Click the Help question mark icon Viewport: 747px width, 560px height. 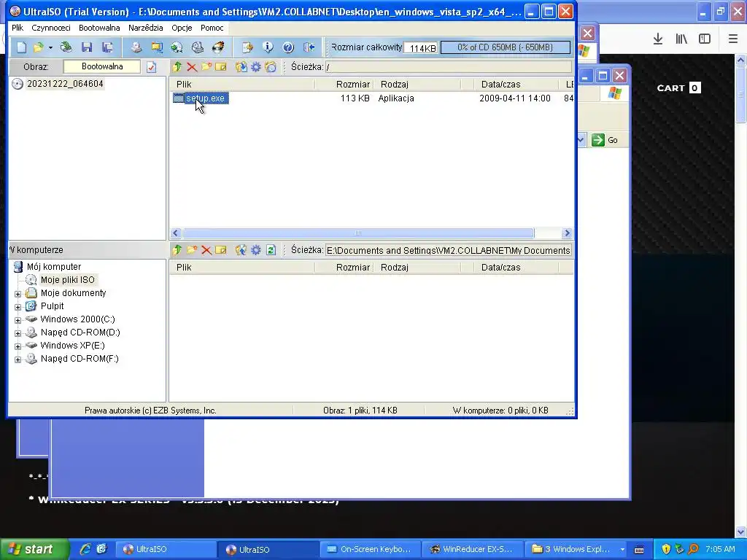point(287,47)
